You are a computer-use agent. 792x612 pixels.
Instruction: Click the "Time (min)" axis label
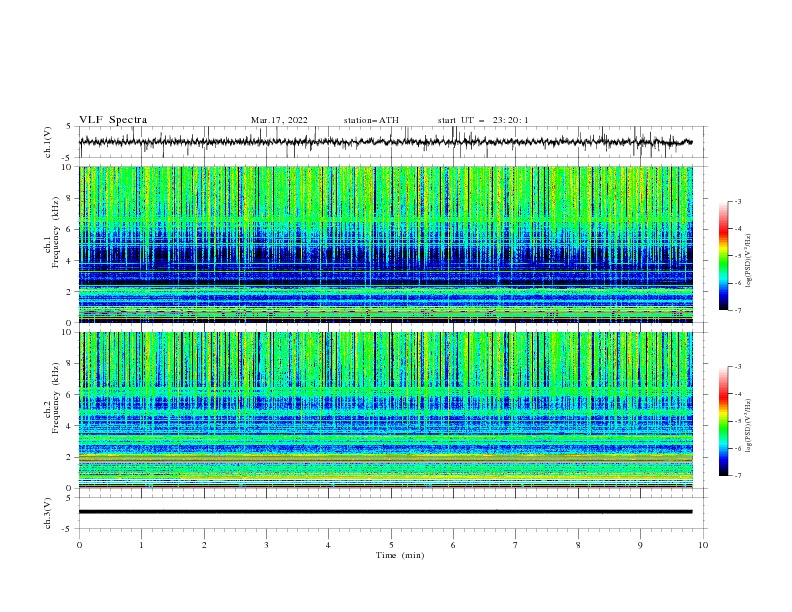click(400, 555)
